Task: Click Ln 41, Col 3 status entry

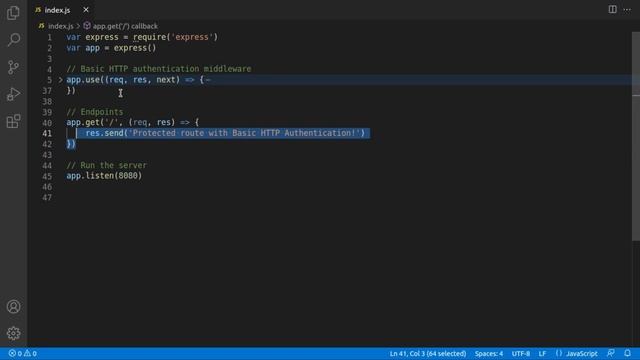Action: click(x=427, y=353)
